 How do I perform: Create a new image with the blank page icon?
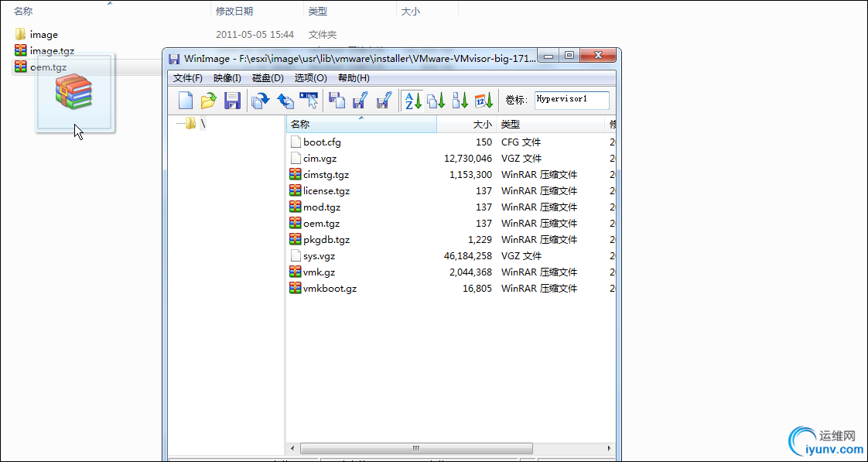point(186,101)
